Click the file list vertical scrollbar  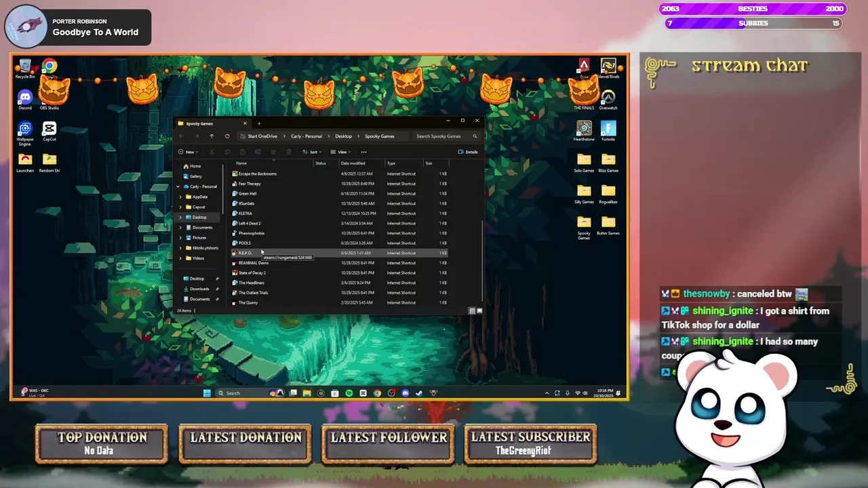[482, 261]
